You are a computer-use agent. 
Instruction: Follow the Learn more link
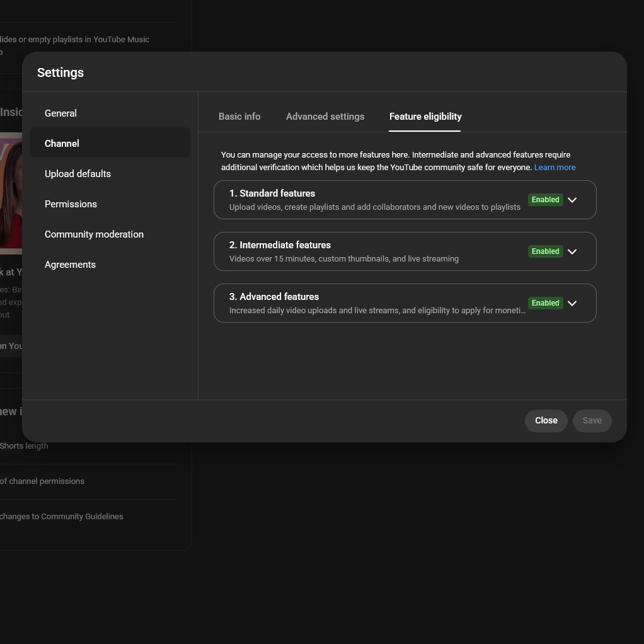555,168
